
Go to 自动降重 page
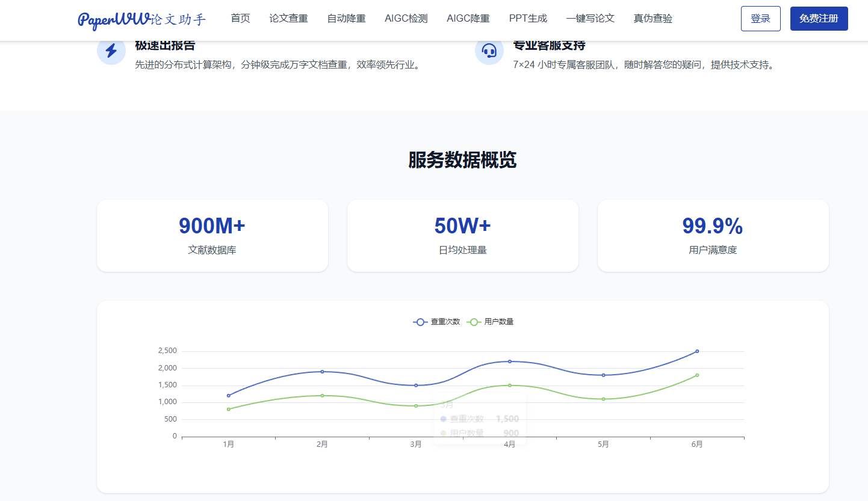pos(346,19)
